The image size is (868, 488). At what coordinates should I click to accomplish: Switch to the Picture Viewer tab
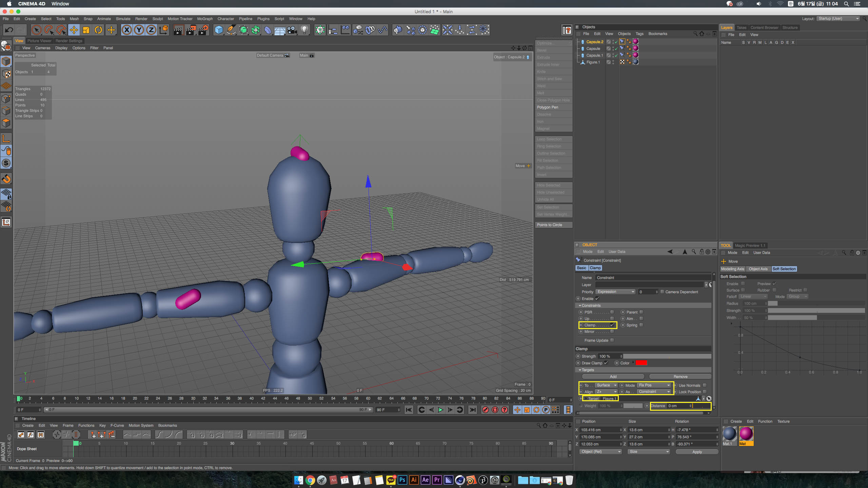tap(39, 41)
